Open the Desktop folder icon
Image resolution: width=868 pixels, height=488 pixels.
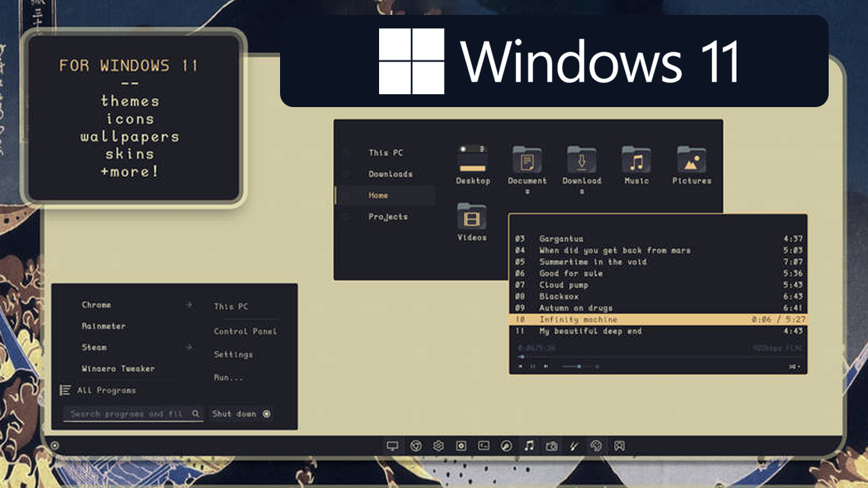(x=473, y=160)
